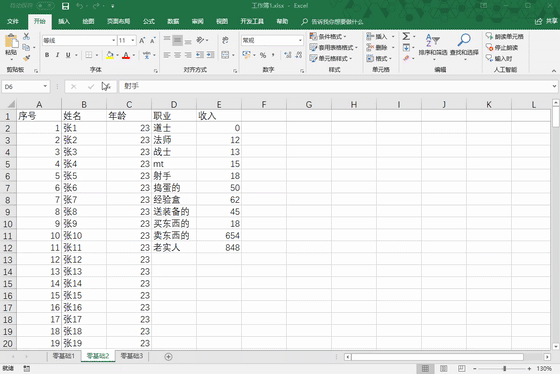Click the increase decimal icon
560x374 pixels.
(x=288, y=55)
